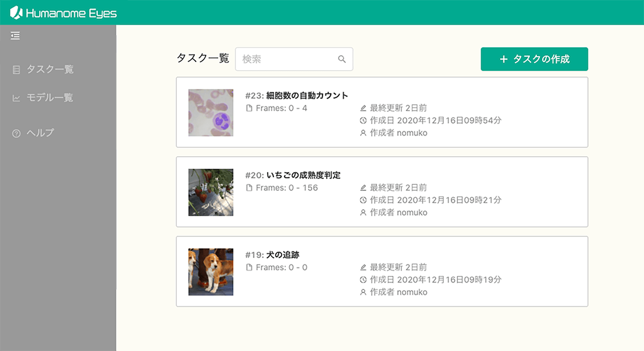Viewport: 644px width, 351px height.
Task: Click the clock icon beside 09時21分 date
Action: (x=363, y=200)
